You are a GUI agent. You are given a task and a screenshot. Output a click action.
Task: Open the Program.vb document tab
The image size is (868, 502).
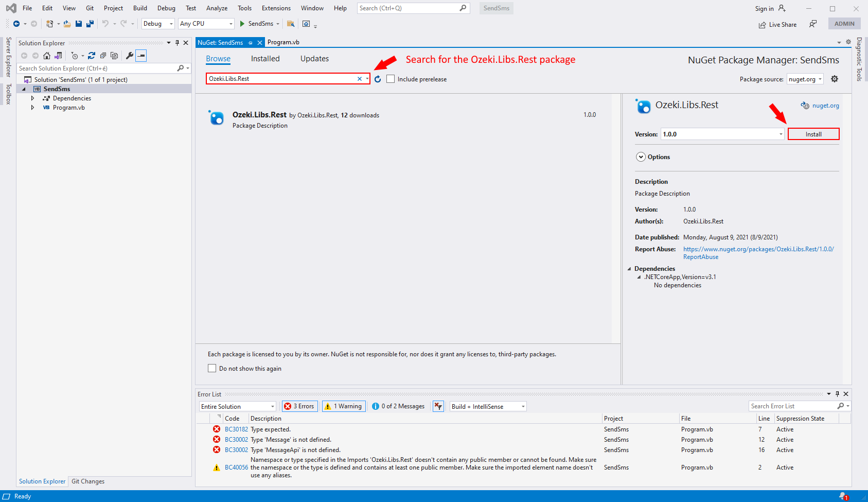[x=283, y=42]
